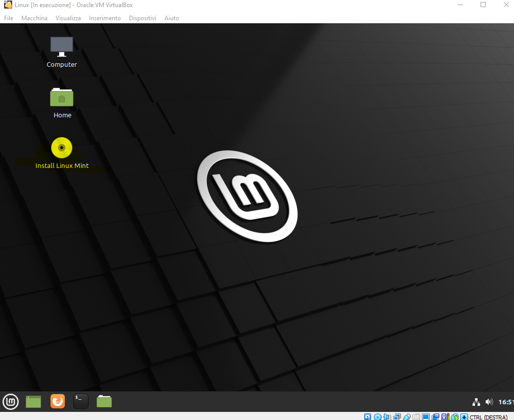Open the clock showing 16:51

click(506, 402)
